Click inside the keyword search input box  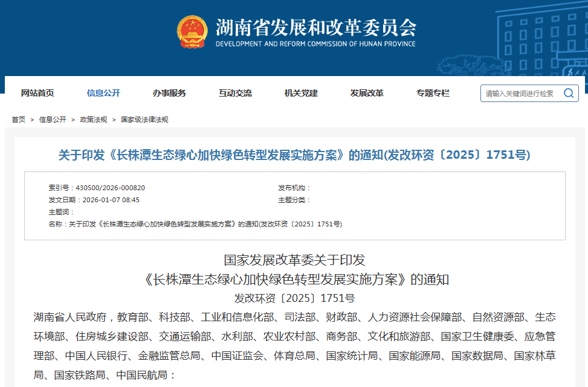pyautogui.click(x=520, y=94)
